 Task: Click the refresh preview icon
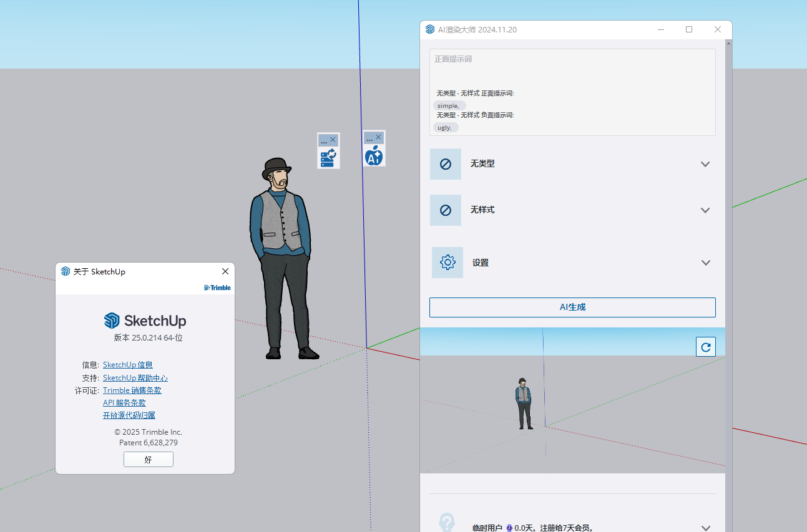click(705, 347)
